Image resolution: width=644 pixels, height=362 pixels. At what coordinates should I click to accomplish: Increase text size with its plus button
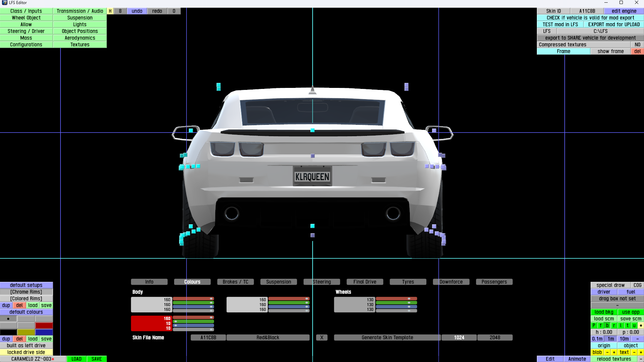(641, 352)
